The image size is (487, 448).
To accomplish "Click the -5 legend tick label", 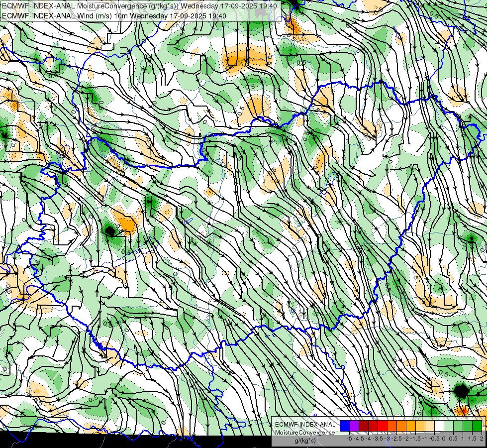I will click(349, 439).
